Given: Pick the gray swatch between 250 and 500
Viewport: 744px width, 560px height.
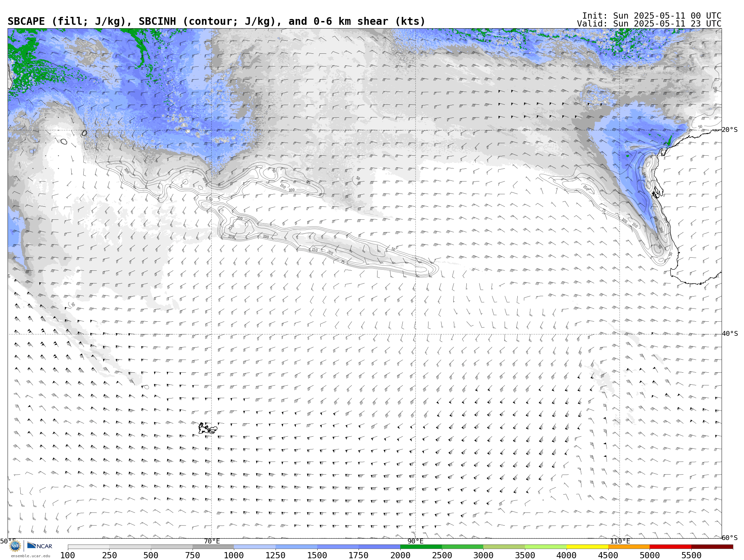Looking at the screenshot, I should coord(130,547).
